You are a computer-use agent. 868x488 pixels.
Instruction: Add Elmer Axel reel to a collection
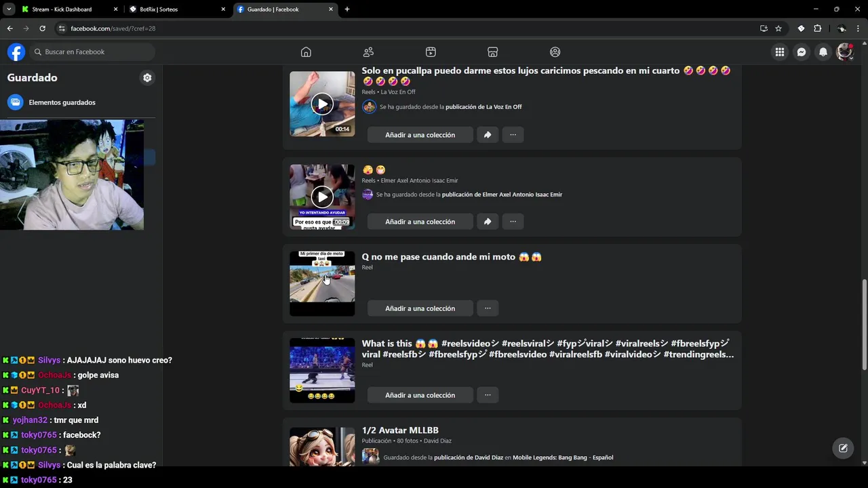(x=420, y=222)
